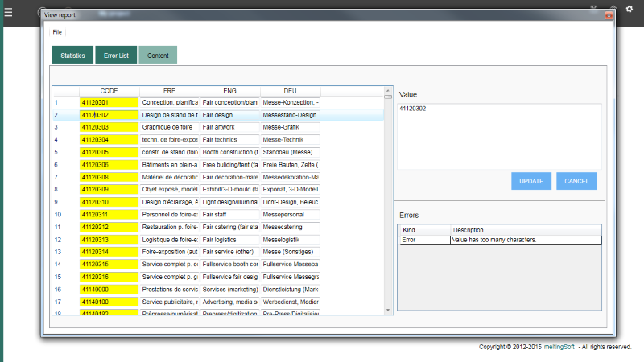Select ENG cell 'Fair artwork'
This screenshot has height=362, width=644.
tap(229, 127)
